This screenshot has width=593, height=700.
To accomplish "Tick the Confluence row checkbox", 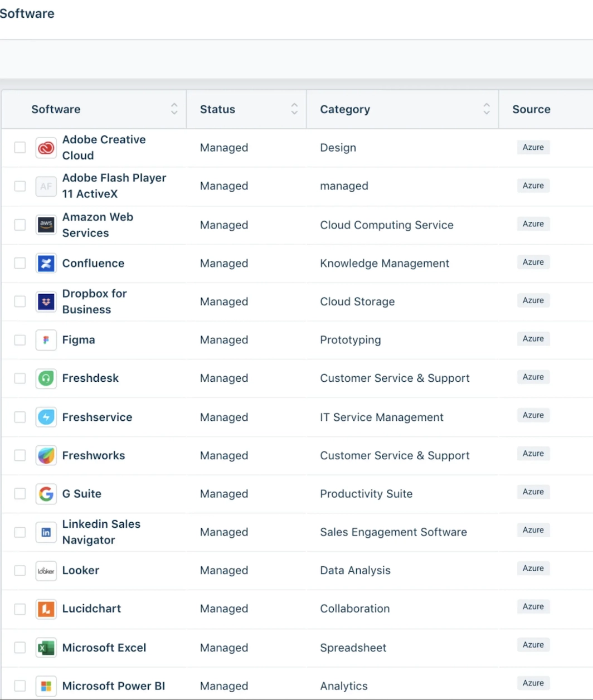I will click(x=20, y=263).
